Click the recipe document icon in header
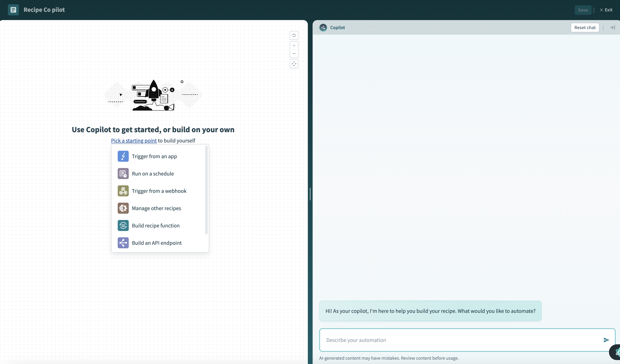 pos(13,10)
